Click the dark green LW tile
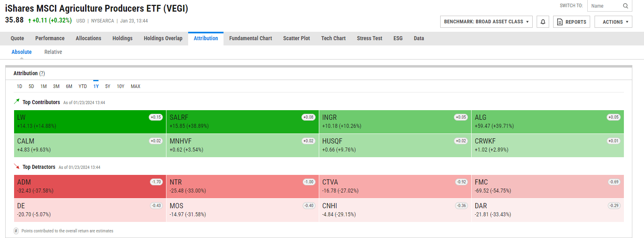Screen dimensions: 644x238 [x=80, y=122]
